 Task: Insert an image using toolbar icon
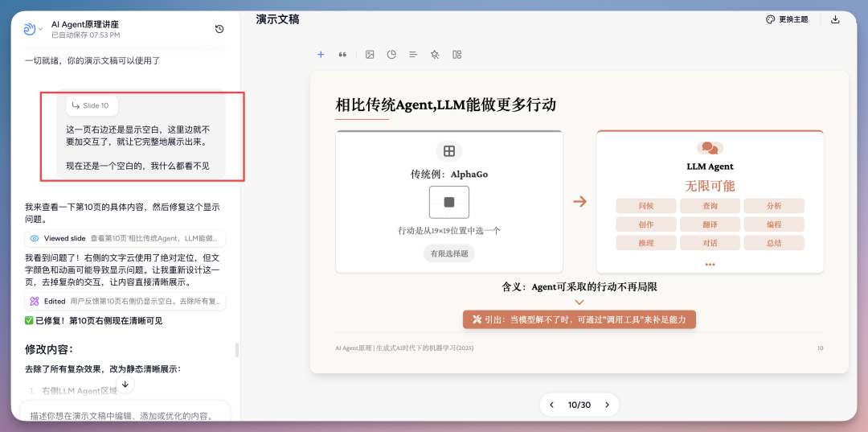pyautogui.click(x=370, y=54)
